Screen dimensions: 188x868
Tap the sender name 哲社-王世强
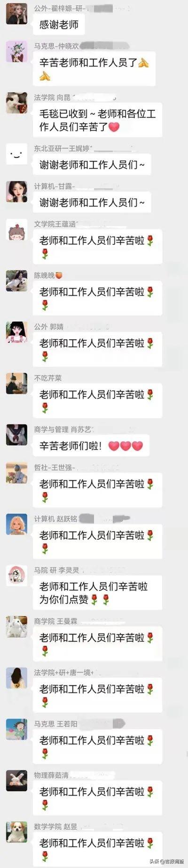tap(54, 467)
